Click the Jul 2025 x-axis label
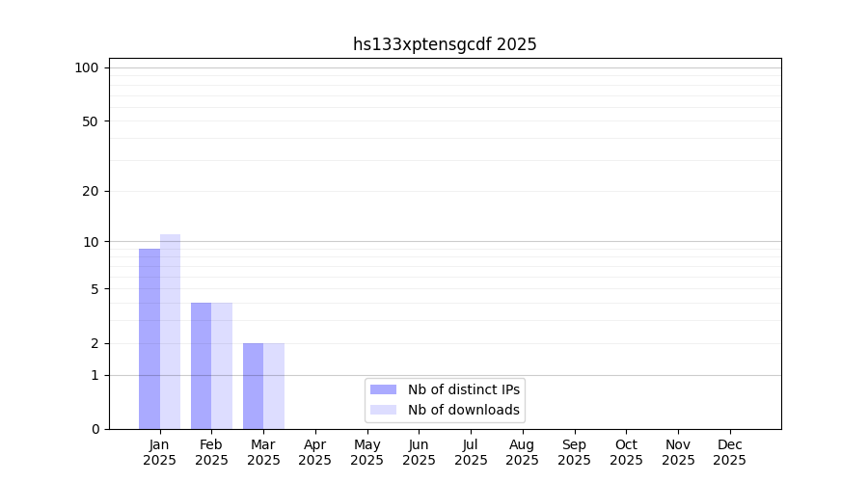868x482 pixels. [471, 452]
